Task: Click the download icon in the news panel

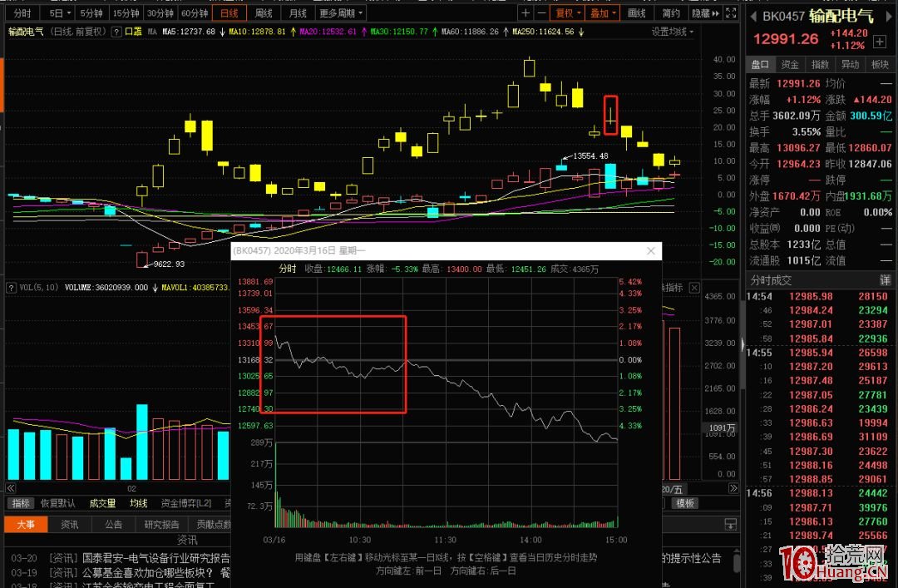Action: pyautogui.click(x=731, y=524)
